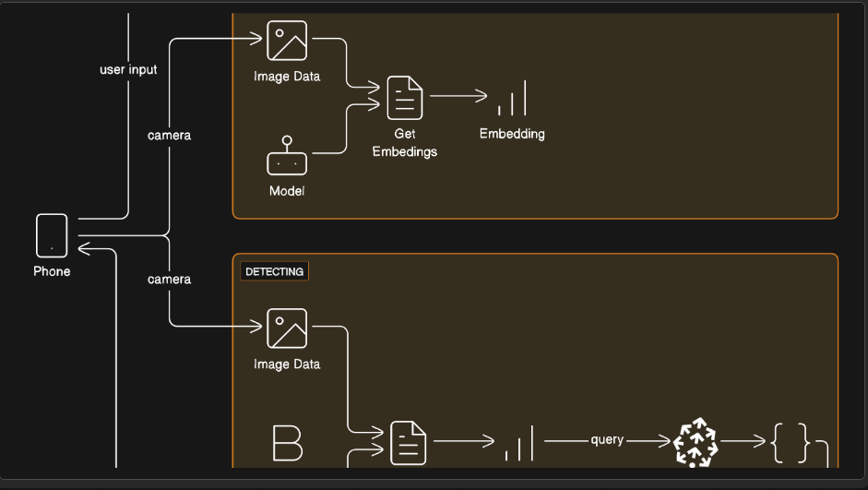This screenshot has height=490, width=868.
Task: Select the DETECTING group label tag
Action: click(x=274, y=271)
